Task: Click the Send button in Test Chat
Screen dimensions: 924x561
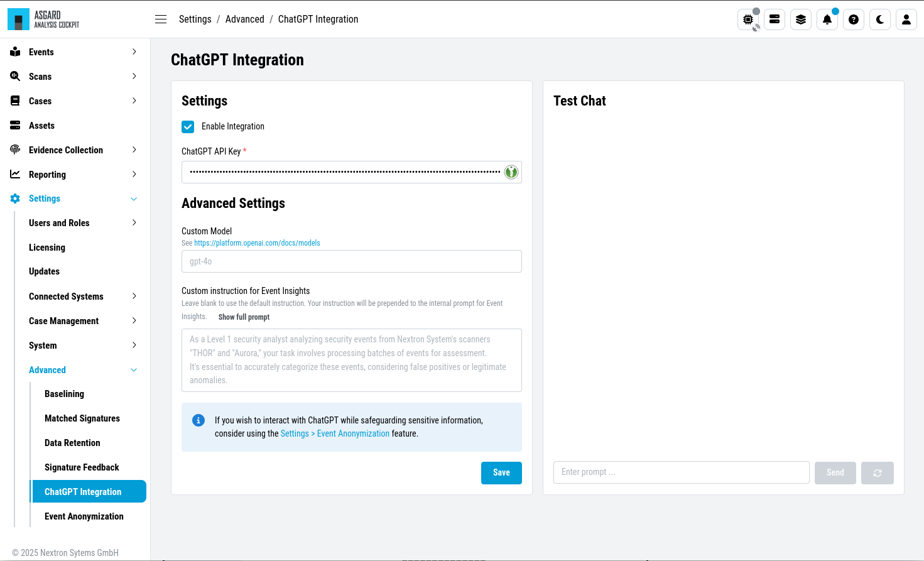Action: [835, 473]
